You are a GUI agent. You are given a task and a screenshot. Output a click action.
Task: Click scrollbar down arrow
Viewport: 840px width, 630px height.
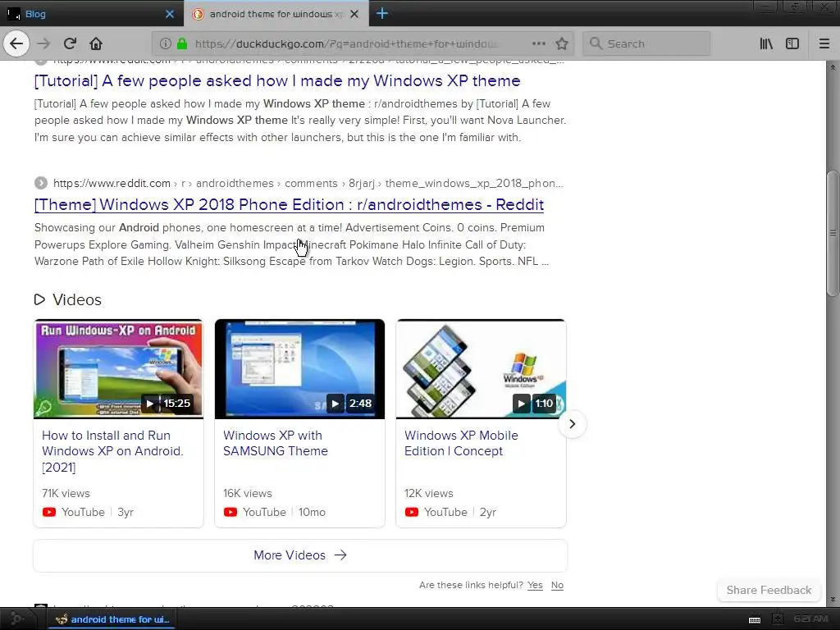(x=833, y=600)
